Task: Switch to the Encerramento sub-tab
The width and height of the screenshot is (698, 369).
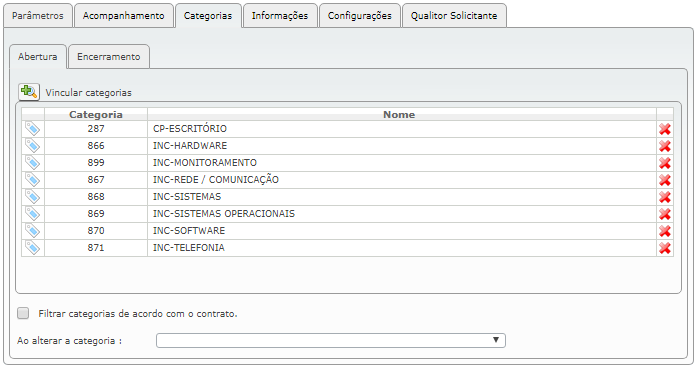Action: (109, 57)
